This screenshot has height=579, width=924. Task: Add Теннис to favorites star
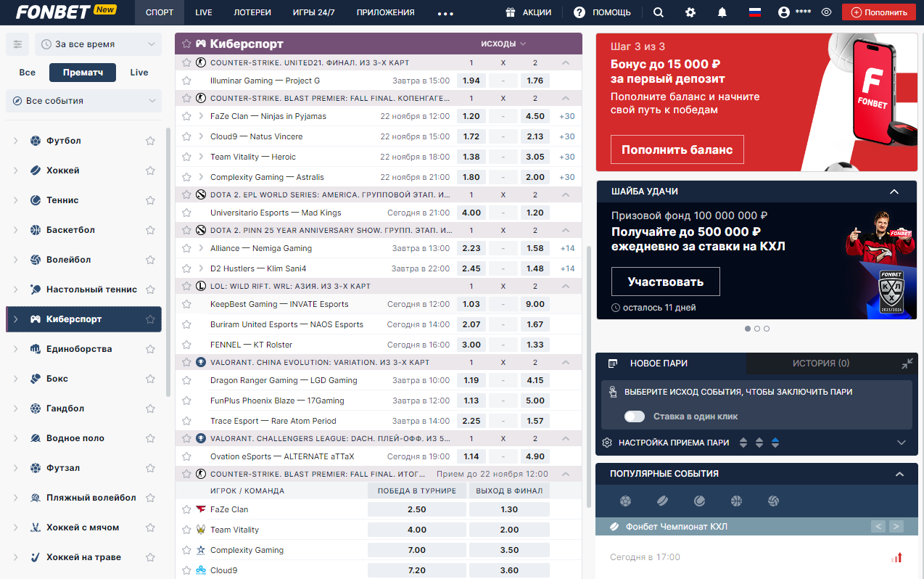150,200
